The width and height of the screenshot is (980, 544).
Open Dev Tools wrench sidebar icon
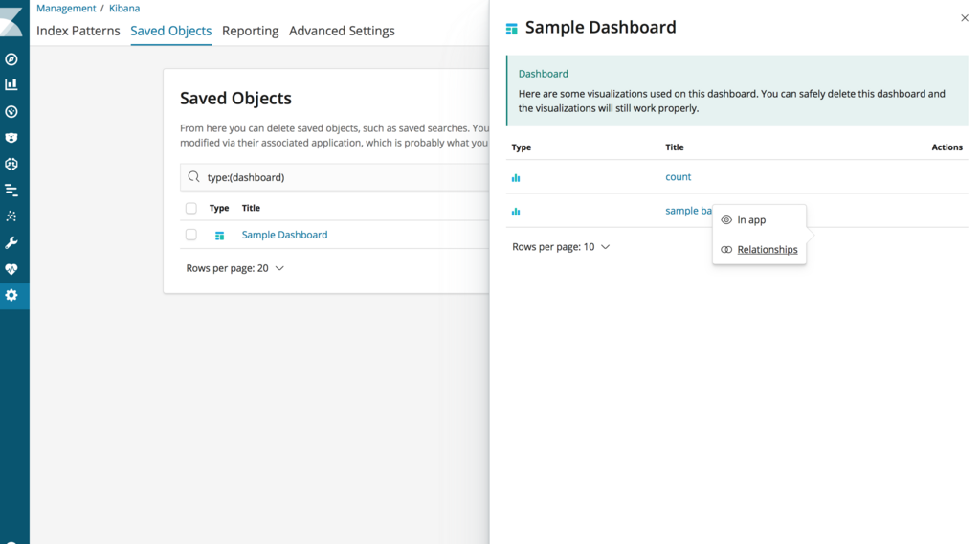coord(11,242)
